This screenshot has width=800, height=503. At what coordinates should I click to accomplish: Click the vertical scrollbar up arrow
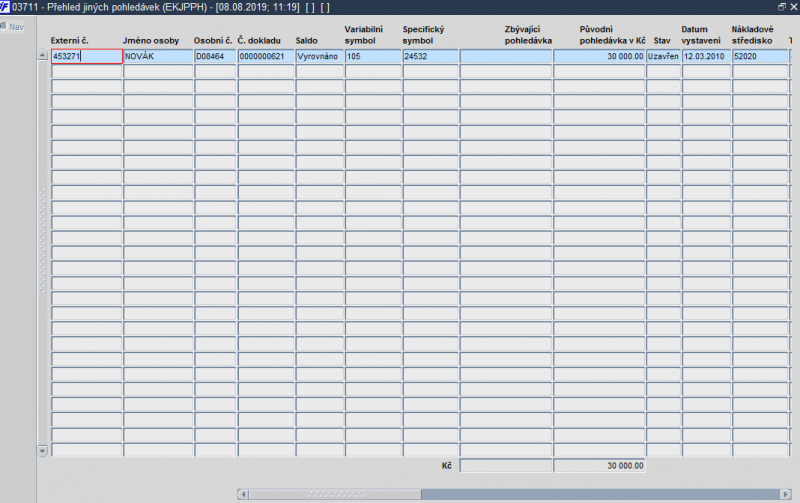43,56
